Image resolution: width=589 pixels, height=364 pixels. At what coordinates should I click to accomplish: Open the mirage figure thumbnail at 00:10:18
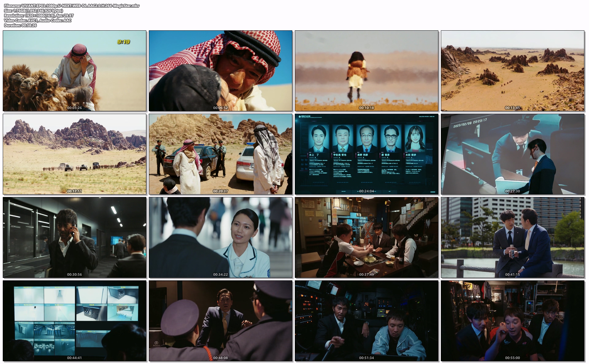click(366, 70)
